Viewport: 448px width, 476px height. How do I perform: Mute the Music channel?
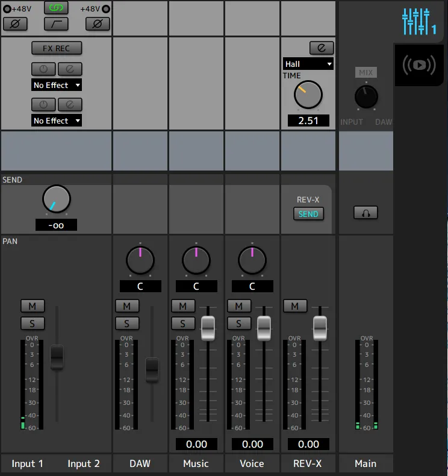coord(183,306)
